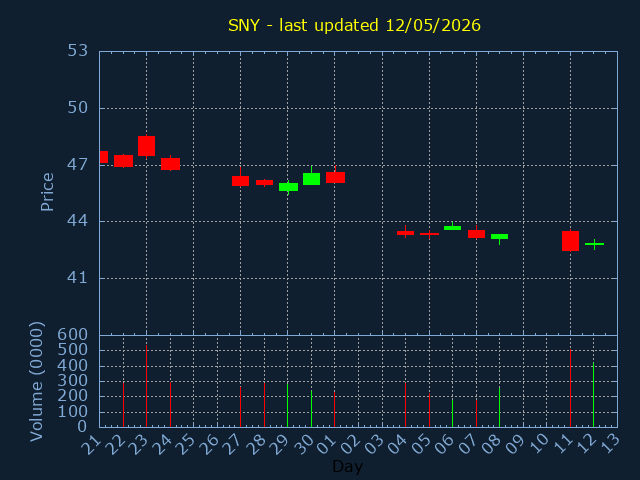Click the 500 volume tick label

coord(73,350)
